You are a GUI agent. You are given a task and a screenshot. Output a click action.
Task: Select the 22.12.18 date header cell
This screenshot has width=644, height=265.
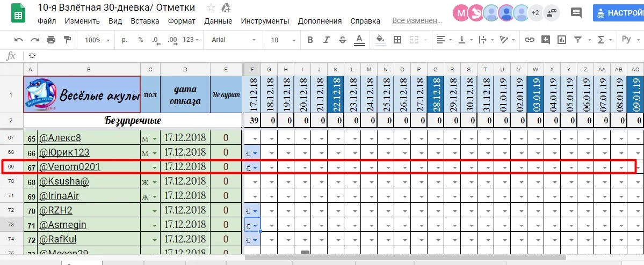point(336,94)
